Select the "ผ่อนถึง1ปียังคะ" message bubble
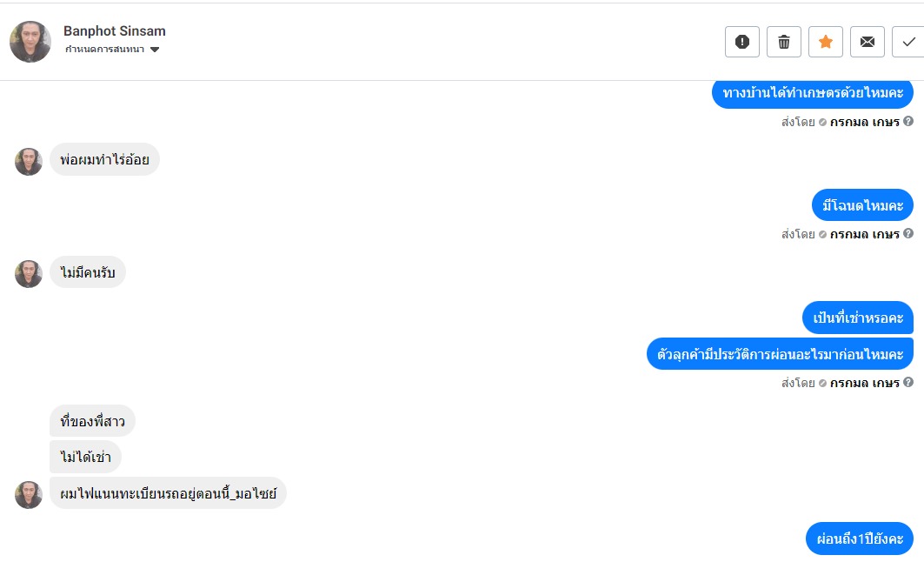This screenshot has height=562, width=924. click(859, 538)
